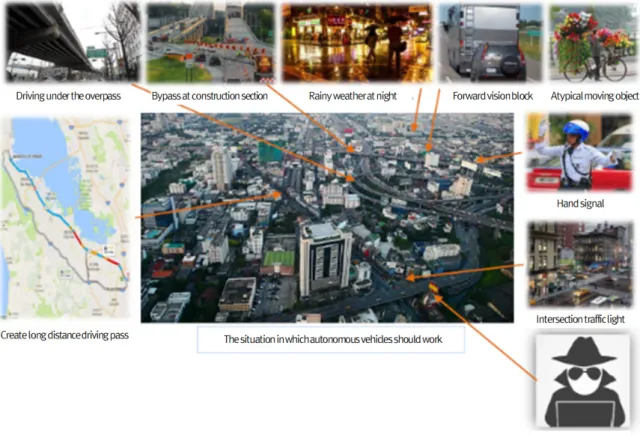Click 'Forward vision block' caption
Viewport: 640px width, 435px height.
(493, 96)
